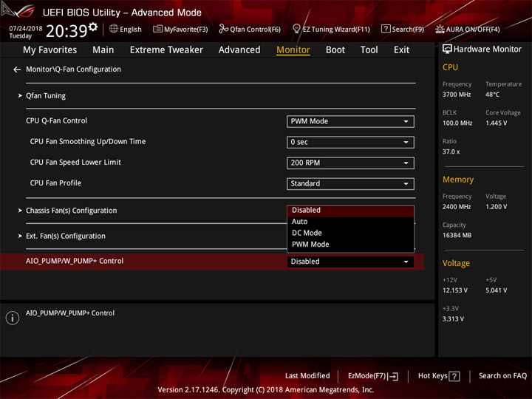Switch to My Favorites tab
This screenshot has height=399, width=532.
click(50, 50)
